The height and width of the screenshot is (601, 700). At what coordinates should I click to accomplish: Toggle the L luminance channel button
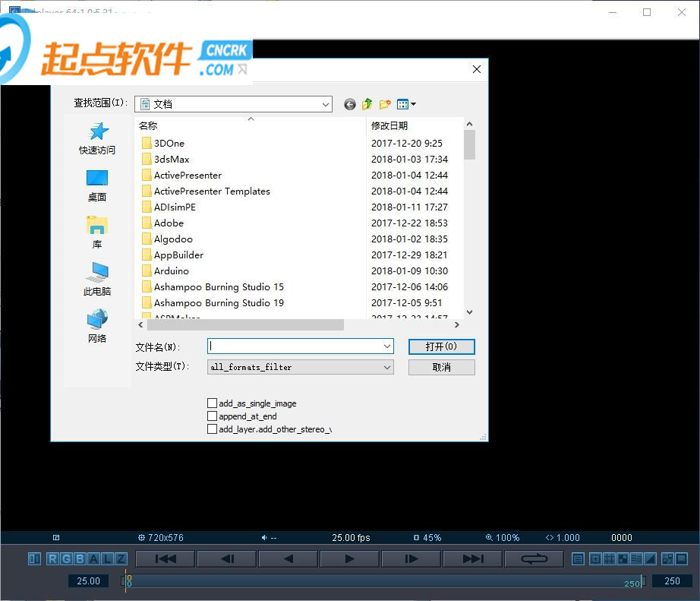(x=108, y=558)
